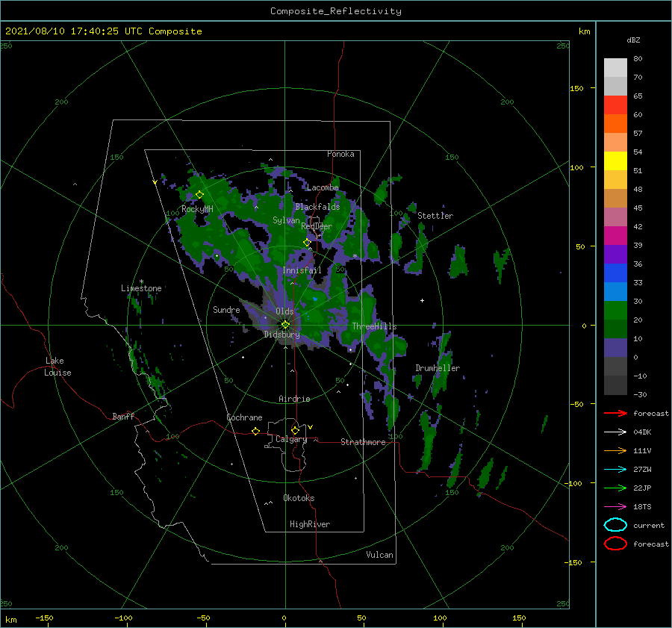Click the HighRiver label
Viewport: 672px width, 628px height.
point(310,524)
